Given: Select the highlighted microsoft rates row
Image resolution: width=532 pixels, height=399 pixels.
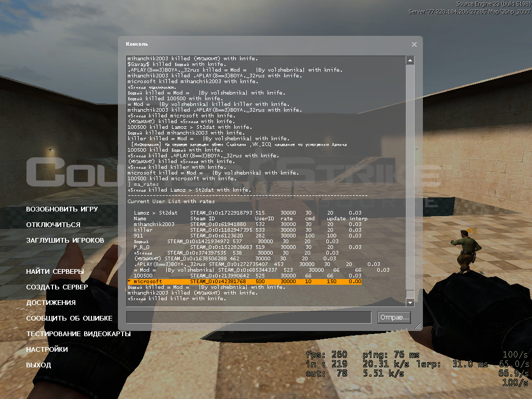Looking at the screenshot, I should click(244, 282).
